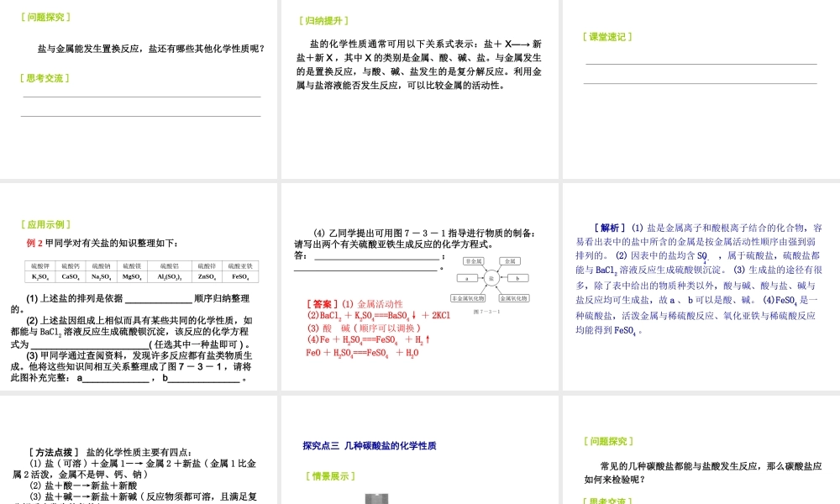Click the title 探究点三 几种碳酸盐的化学性质
Viewport: 840px width, 504px height.
point(369,445)
